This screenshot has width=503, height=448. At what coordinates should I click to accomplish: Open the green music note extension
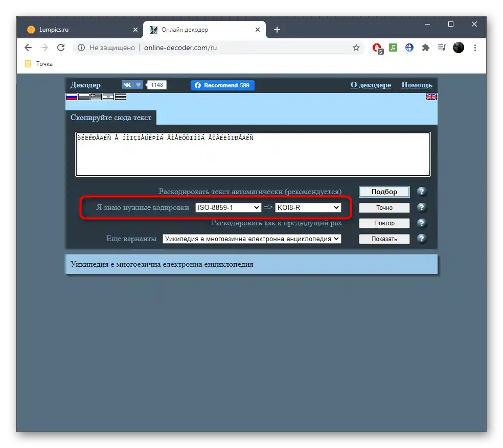click(x=393, y=48)
